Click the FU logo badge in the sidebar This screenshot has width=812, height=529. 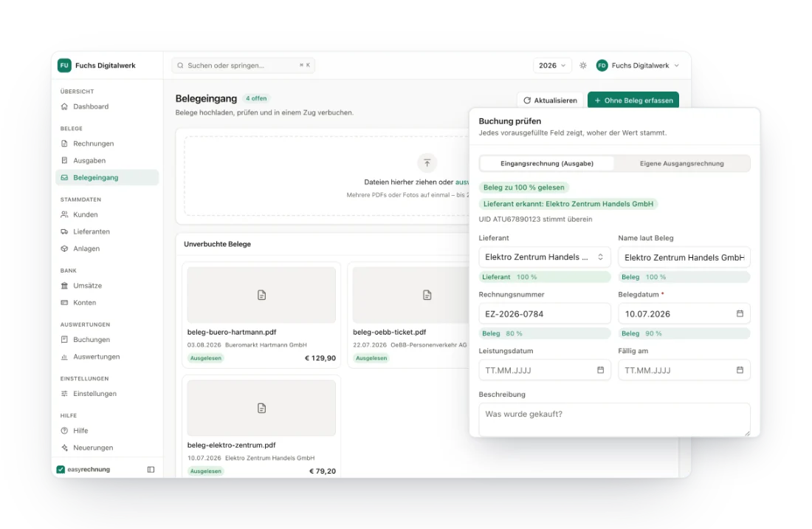(x=64, y=65)
